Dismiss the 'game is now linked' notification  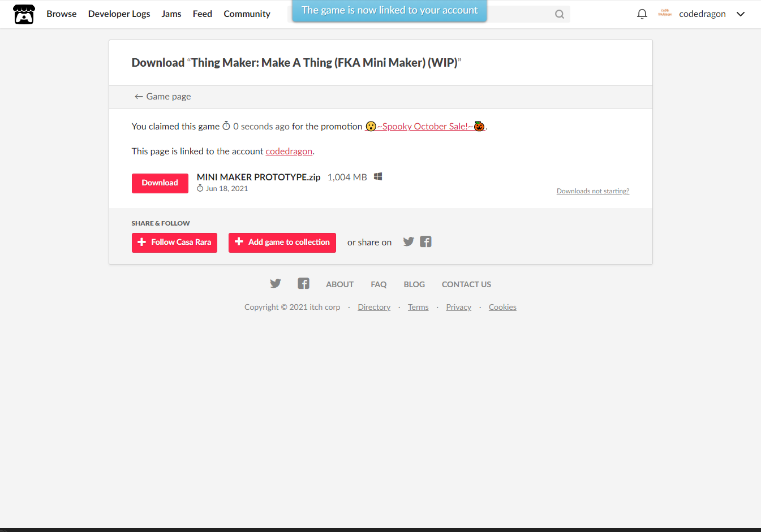pos(389,10)
